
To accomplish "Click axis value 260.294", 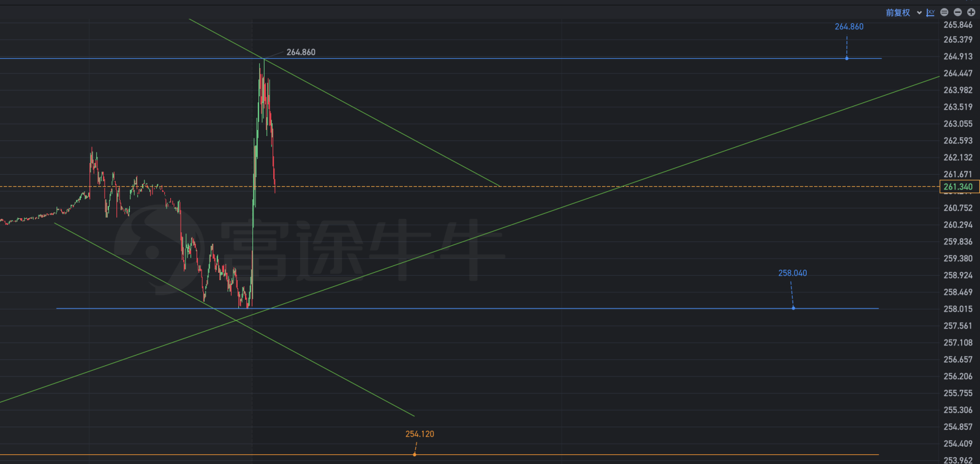I will tap(958, 225).
